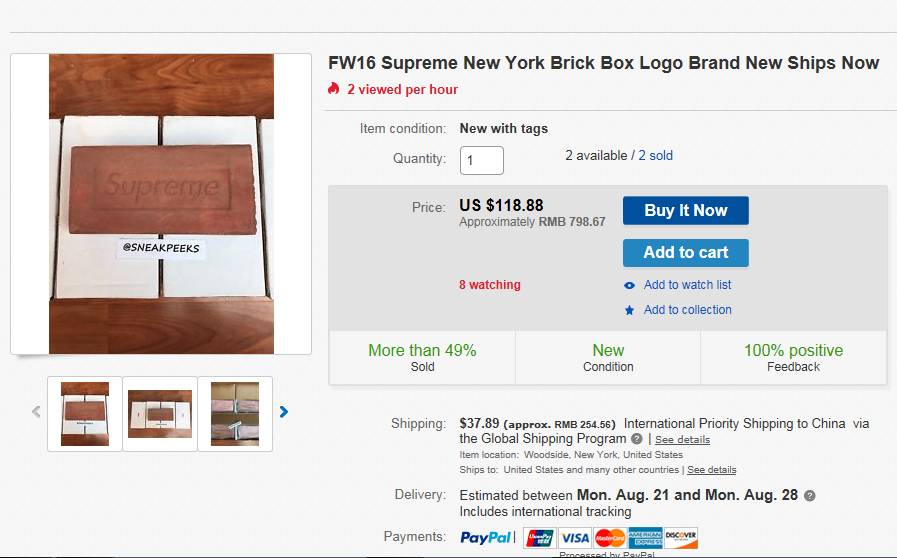Click the Discover card icon
The width and height of the screenshot is (897, 558).
[x=681, y=538]
